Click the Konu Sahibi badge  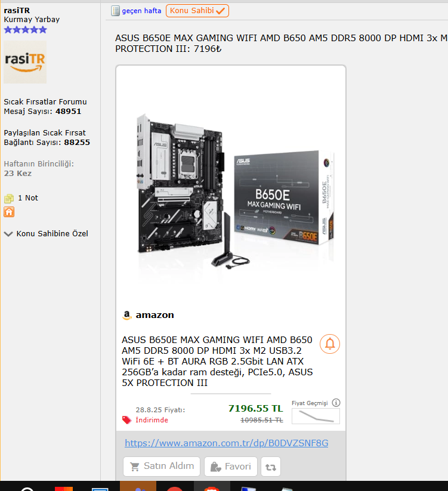(197, 11)
